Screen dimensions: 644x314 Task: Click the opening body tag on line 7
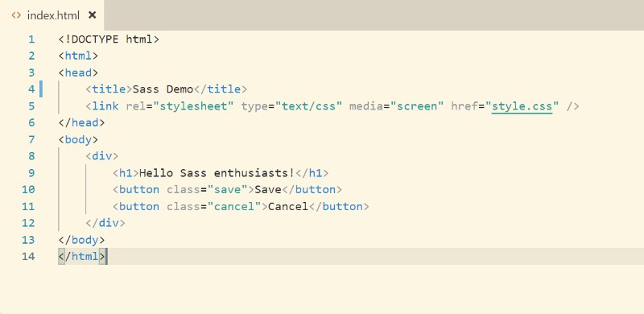[x=78, y=140]
